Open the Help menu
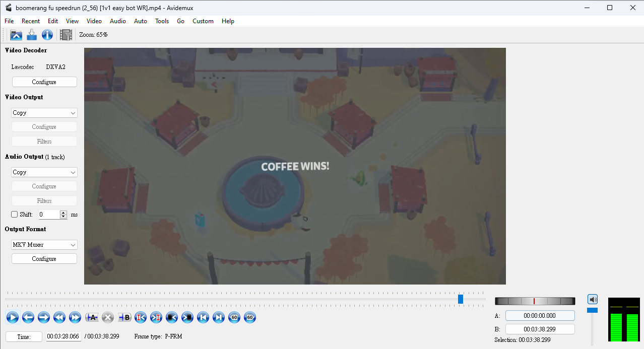Image resolution: width=644 pixels, height=349 pixels. pos(228,21)
